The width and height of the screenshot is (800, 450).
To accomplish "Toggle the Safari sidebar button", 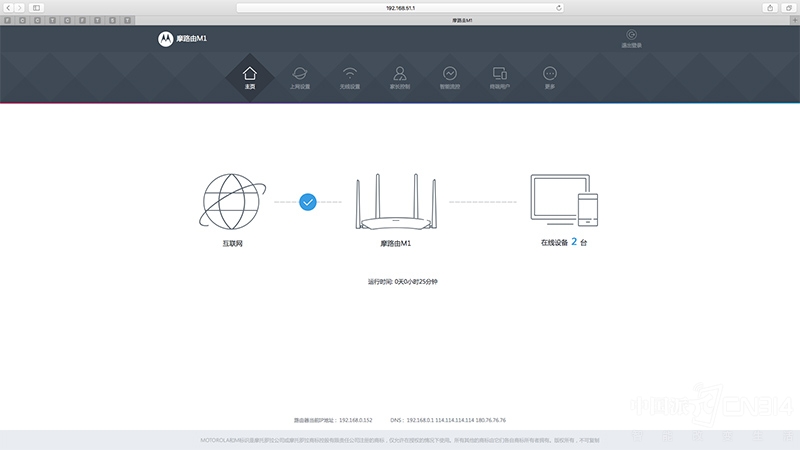I will tap(36, 8).
